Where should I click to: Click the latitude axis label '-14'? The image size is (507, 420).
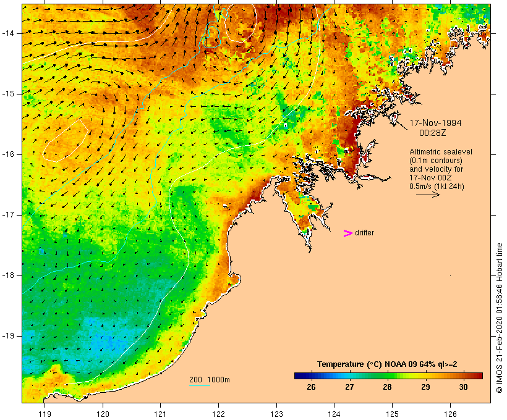click(x=8, y=33)
